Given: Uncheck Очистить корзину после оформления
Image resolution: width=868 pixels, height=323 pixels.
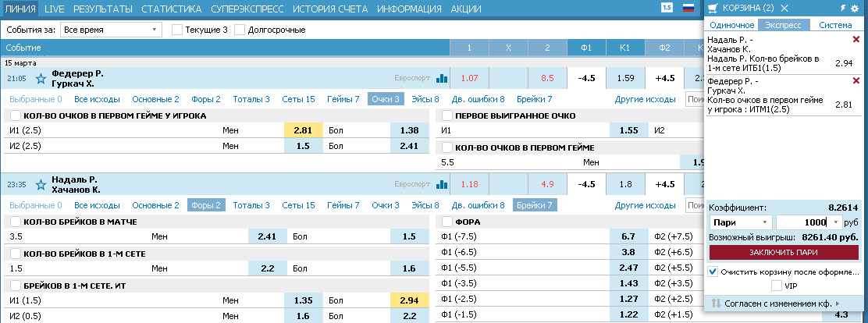Looking at the screenshot, I should (713, 272).
